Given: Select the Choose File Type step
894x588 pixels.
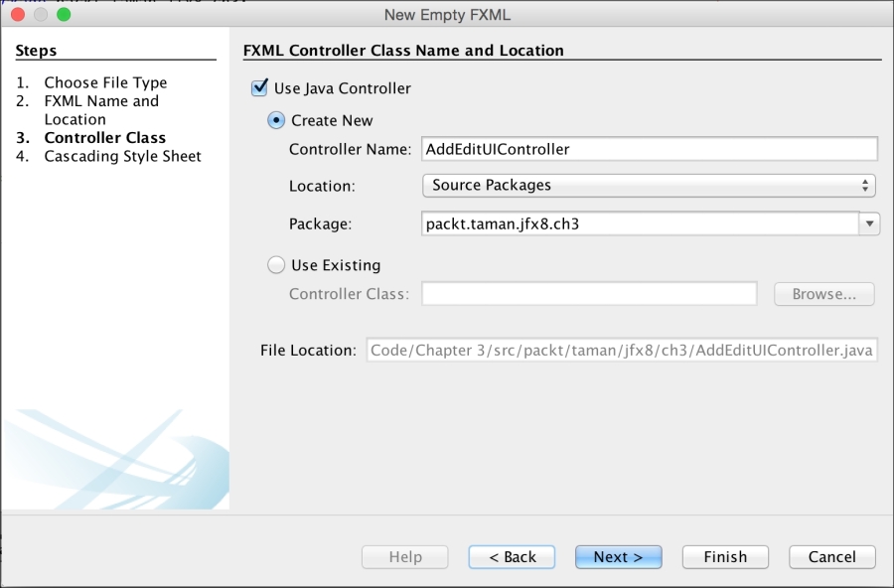Looking at the screenshot, I should 105,82.
